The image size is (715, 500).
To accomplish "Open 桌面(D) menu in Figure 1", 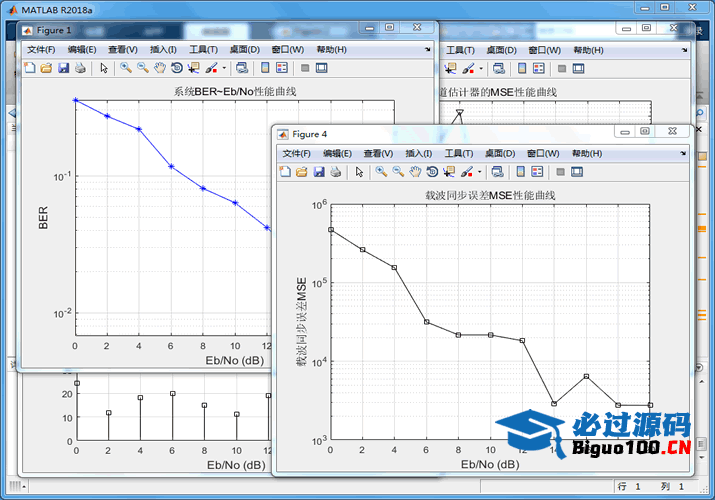I will pyautogui.click(x=244, y=50).
